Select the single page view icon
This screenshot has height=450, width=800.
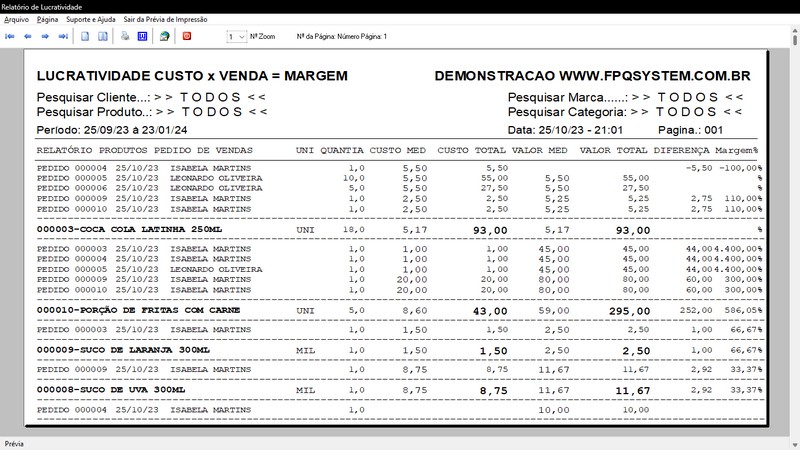tap(85, 36)
